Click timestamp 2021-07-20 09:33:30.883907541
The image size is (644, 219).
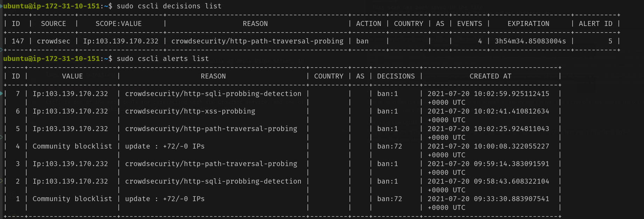click(x=489, y=199)
